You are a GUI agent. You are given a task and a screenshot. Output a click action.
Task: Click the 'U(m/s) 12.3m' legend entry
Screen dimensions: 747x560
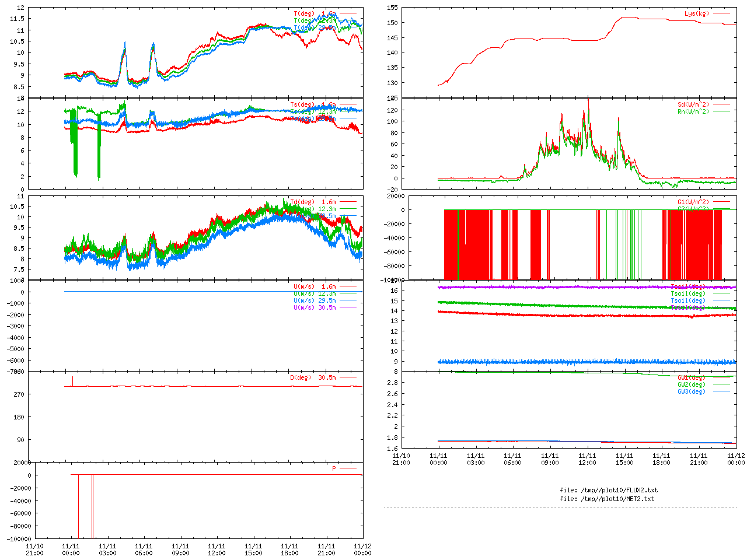315,293
